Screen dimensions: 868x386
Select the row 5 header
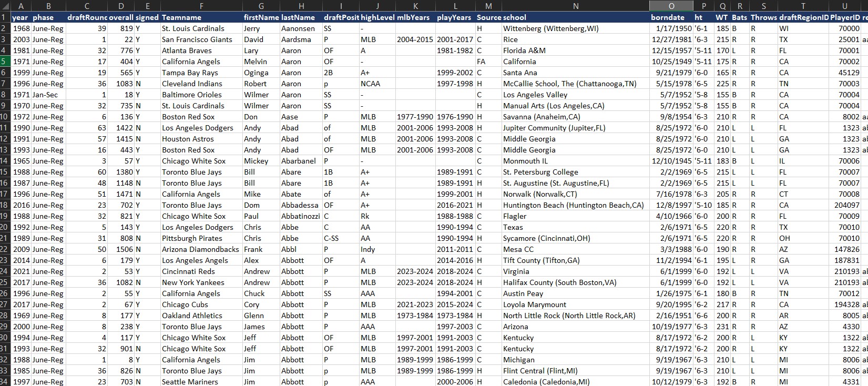pyautogui.click(x=4, y=62)
